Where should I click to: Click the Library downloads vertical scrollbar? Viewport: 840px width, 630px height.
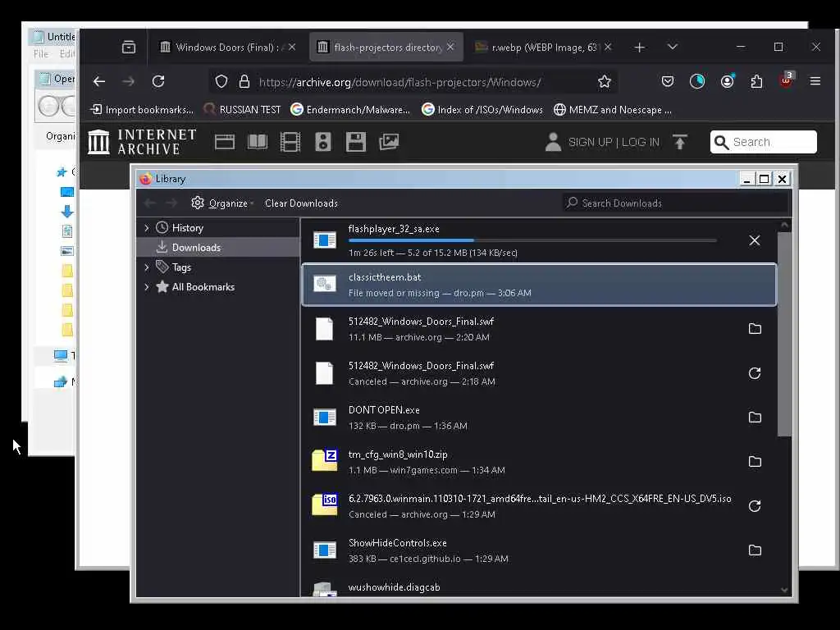(x=784, y=335)
